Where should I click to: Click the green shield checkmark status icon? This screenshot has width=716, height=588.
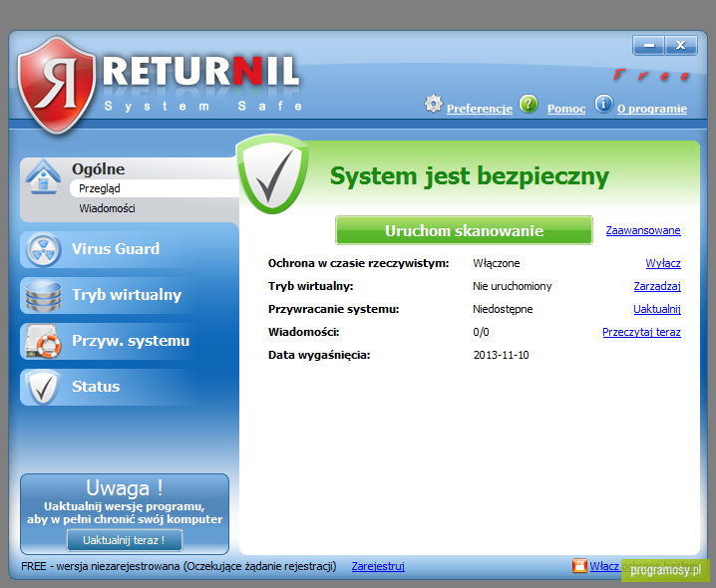(272, 174)
